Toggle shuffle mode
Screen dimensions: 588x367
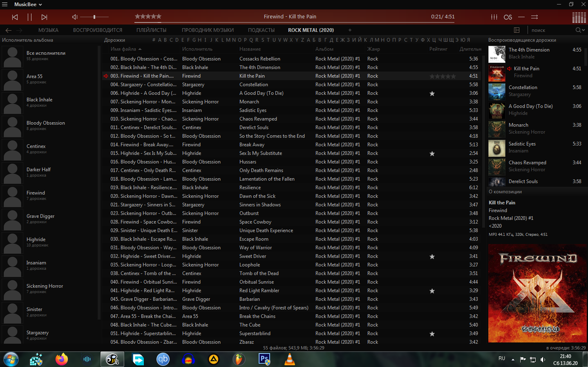(534, 17)
